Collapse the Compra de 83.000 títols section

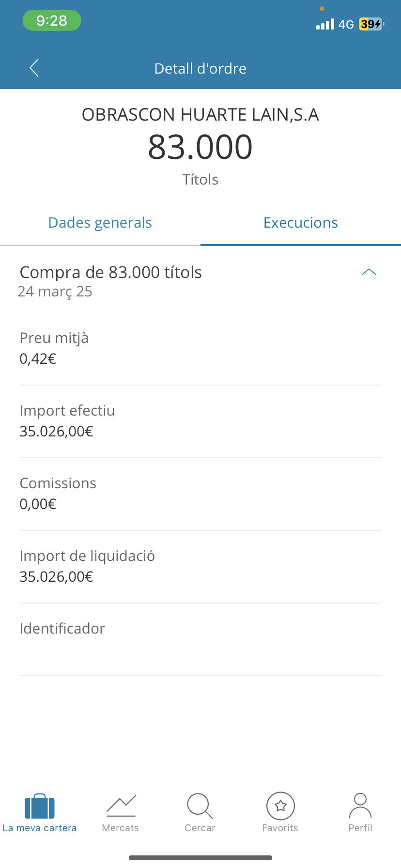click(x=369, y=272)
